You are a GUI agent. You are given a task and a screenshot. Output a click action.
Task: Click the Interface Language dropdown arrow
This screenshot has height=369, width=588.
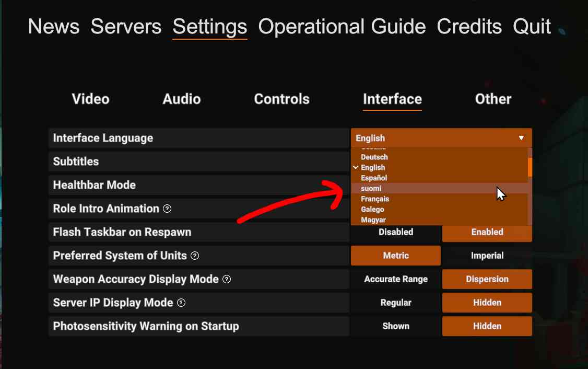coord(521,138)
